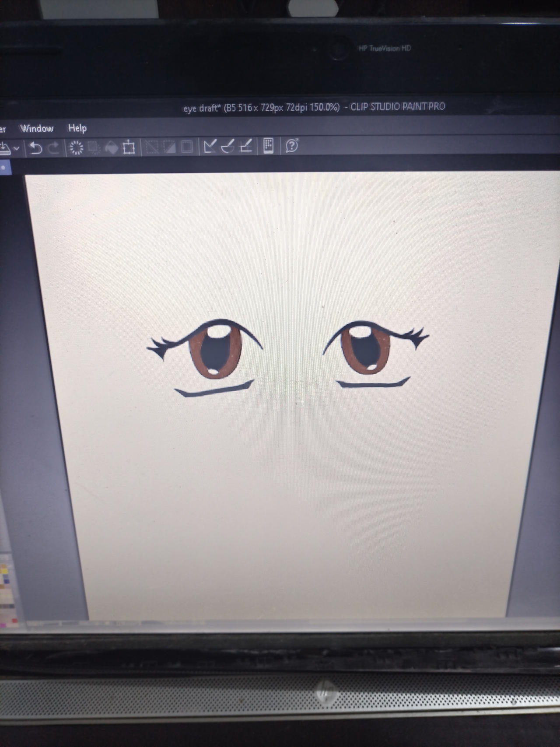The image size is (560, 747).
Task: Click the Deselect icon
Action: pyautogui.click(x=152, y=147)
